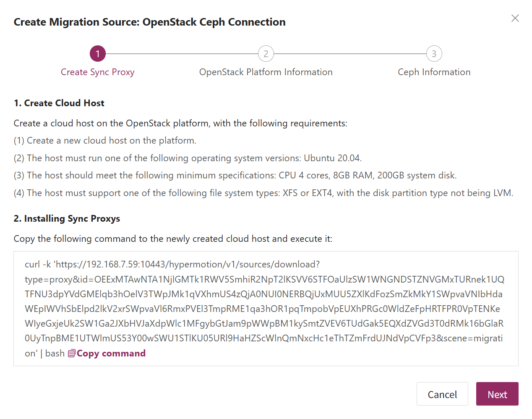Click the copy command clipboard icon
532x419 pixels.
(x=72, y=354)
